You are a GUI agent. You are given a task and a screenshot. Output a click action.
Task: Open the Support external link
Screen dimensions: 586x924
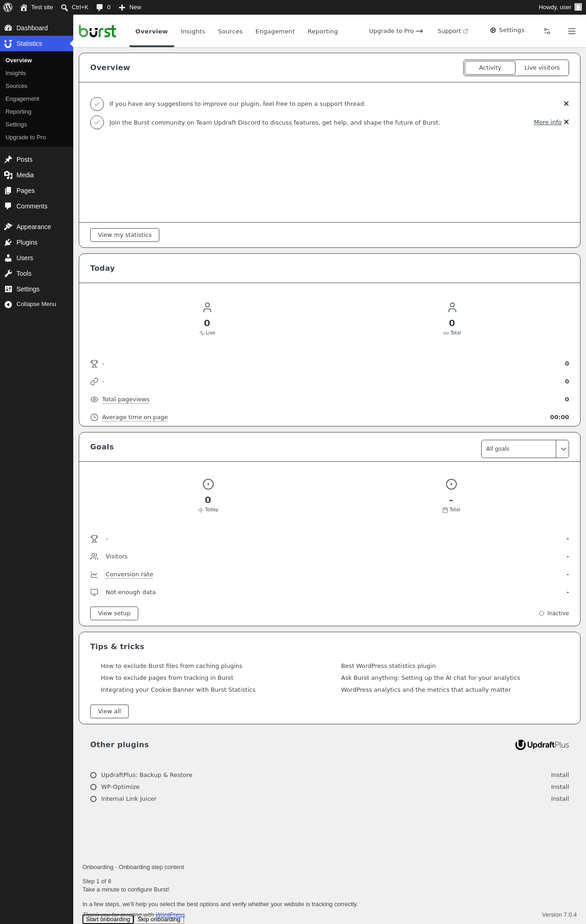pos(453,31)
